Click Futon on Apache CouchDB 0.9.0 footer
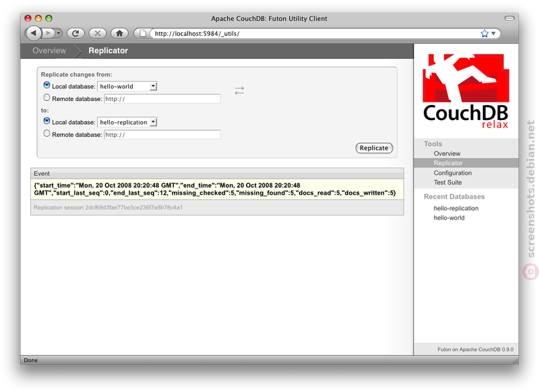 (476, 350)
